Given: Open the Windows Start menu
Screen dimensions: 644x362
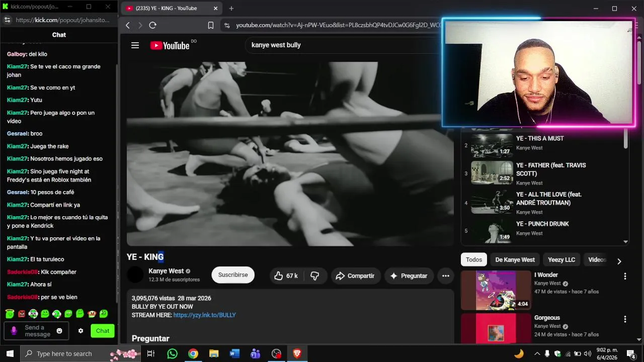Looking at the screenshot, I should pyautogui.click(x=10, y=353).
